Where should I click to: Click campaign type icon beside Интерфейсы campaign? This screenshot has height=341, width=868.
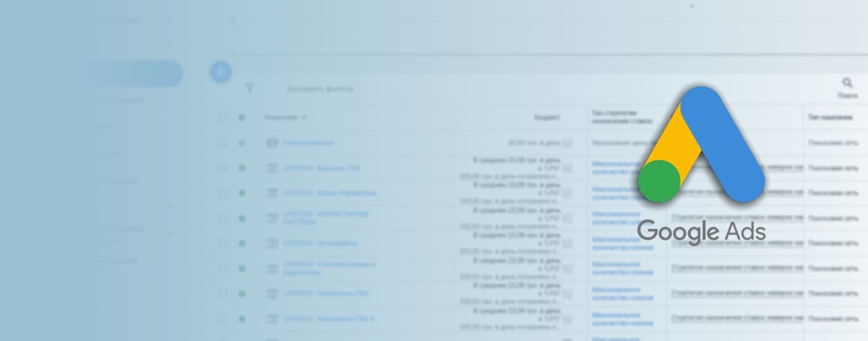coord(272,243)
